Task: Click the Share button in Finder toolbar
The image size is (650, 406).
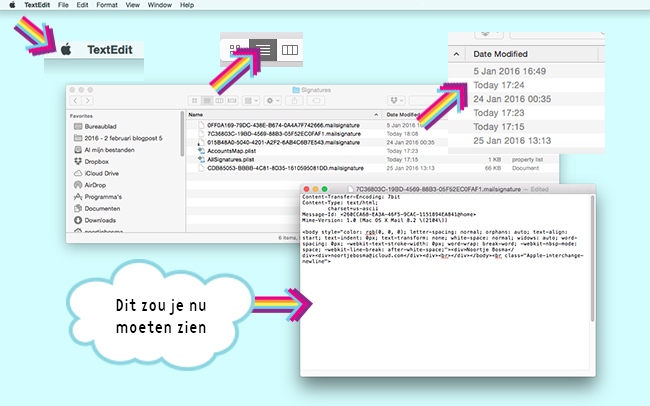Action: pyautogui.click(x=294, y=100)
